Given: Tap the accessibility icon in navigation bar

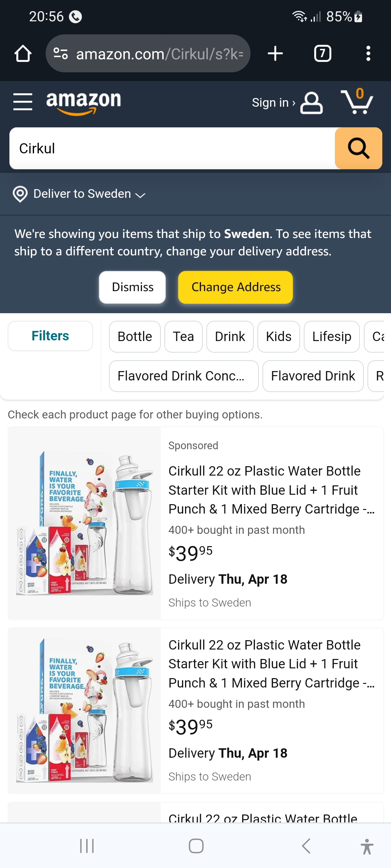Looking at the screenshot, I should coord(367,846).
